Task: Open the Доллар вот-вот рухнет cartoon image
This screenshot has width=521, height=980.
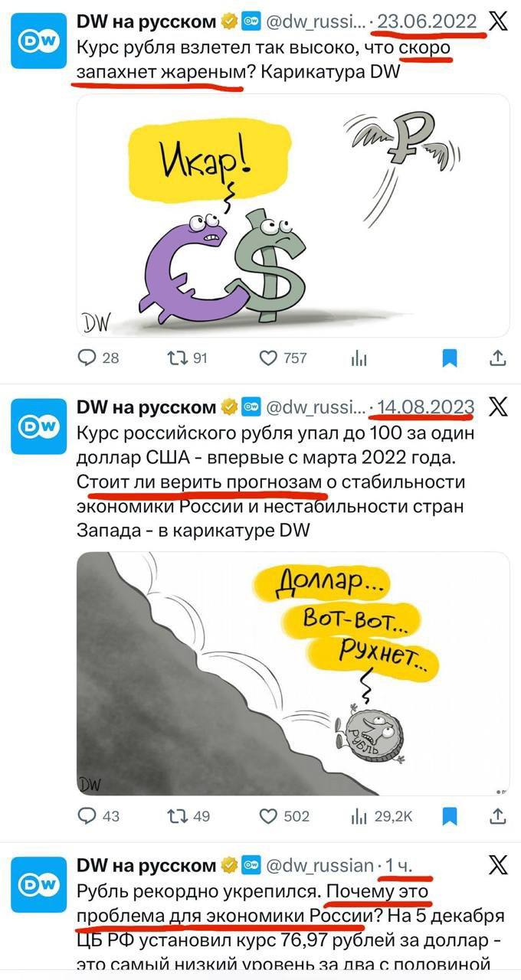Action: 293,674
